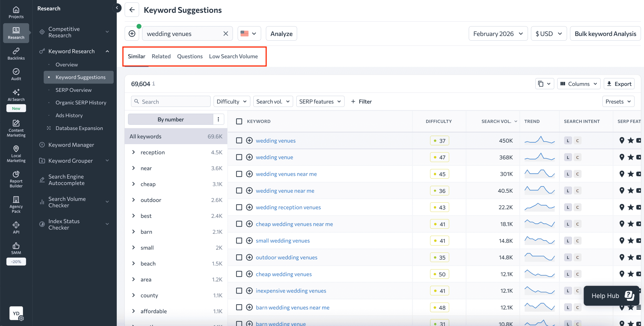Select the Local Marketing sidebar icon

tap(16, 154)
